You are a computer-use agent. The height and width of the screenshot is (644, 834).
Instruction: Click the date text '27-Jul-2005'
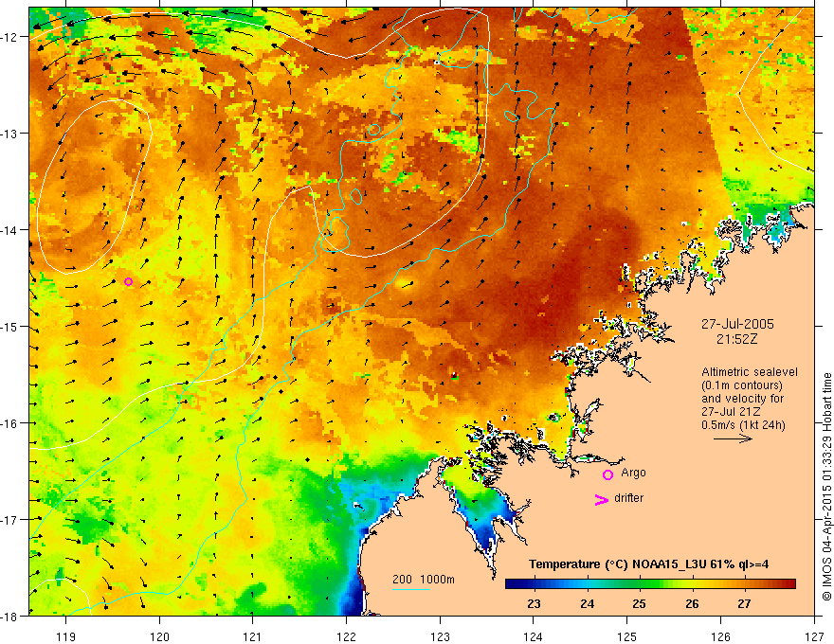[737, 324]
